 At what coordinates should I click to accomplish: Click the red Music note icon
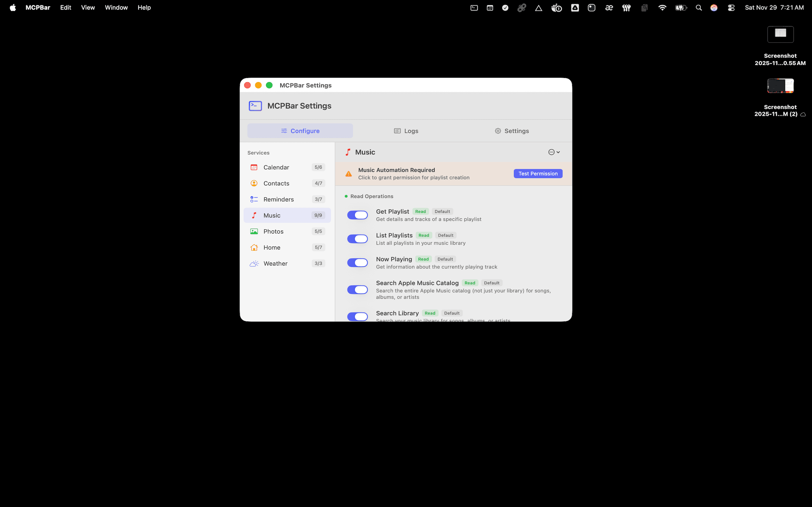(x=254, y=215)
